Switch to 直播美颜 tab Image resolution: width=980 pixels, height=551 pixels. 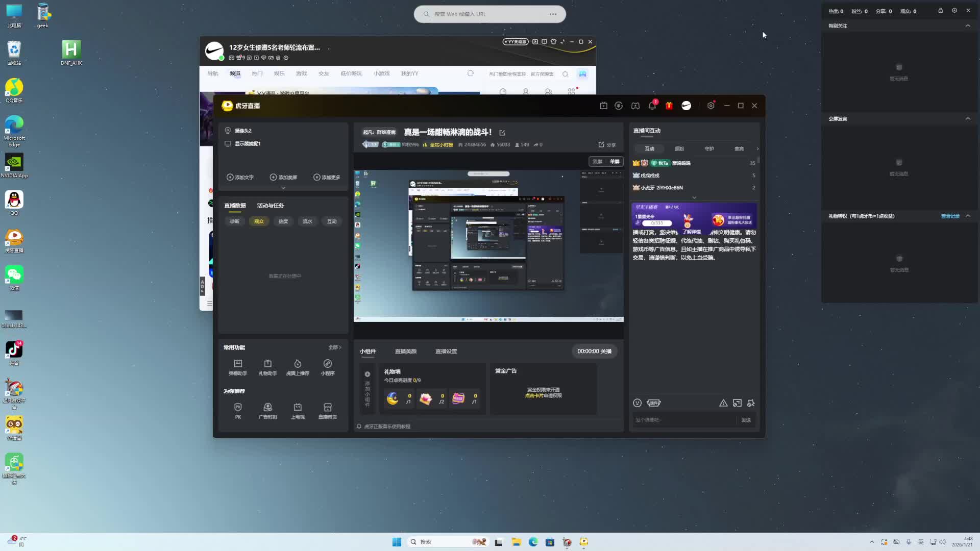point(405,352)
